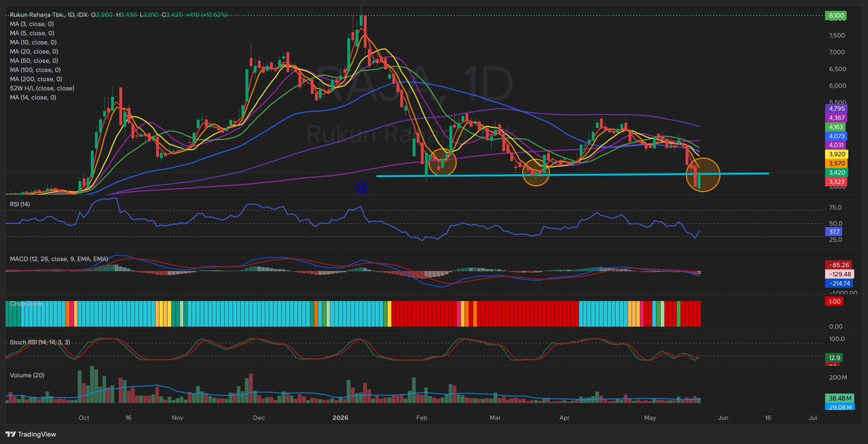868x444 pixels.
Task: Click the magenta 4,367 price label
Action: pyautogui.click(x=836, y=118)
